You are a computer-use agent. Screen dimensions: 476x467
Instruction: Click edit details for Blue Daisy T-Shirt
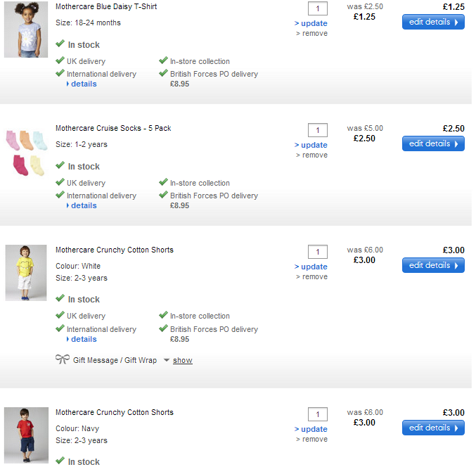coord(433,22)
